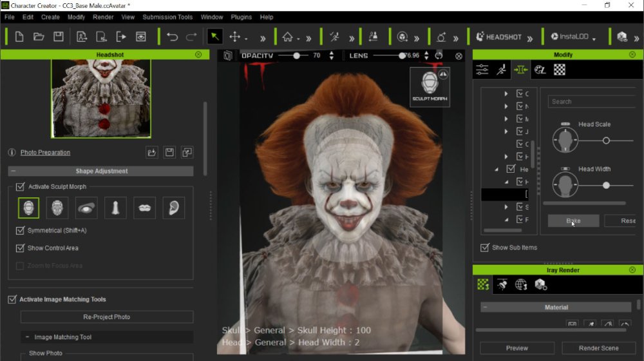Collapse the Shape Adjustment section
The width and height of the screenshot is (644, 361).
[x=13, y=171]
